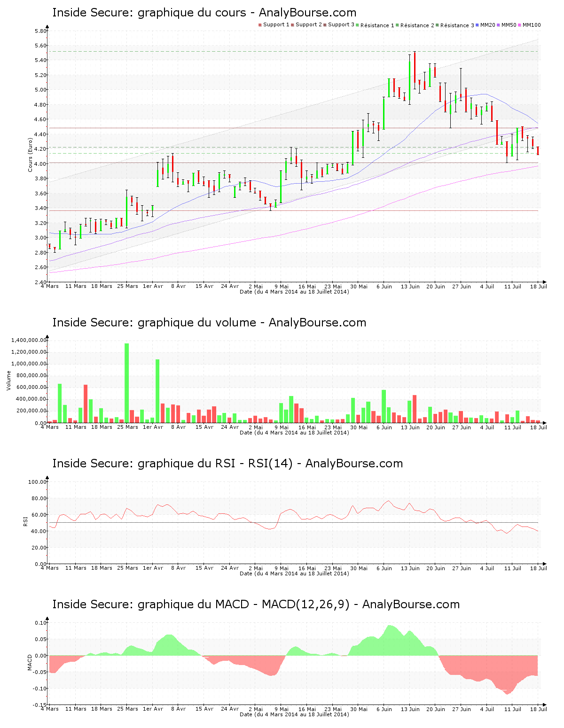
Task: Click the -0.10 MACD axis value
Action: (x=40, y=689)
